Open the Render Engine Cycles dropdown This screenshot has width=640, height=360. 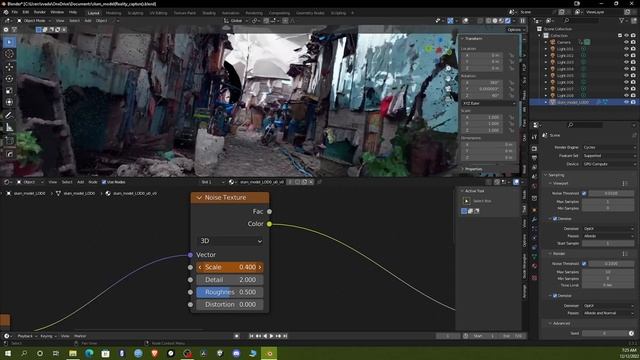[x=608, y=147]
